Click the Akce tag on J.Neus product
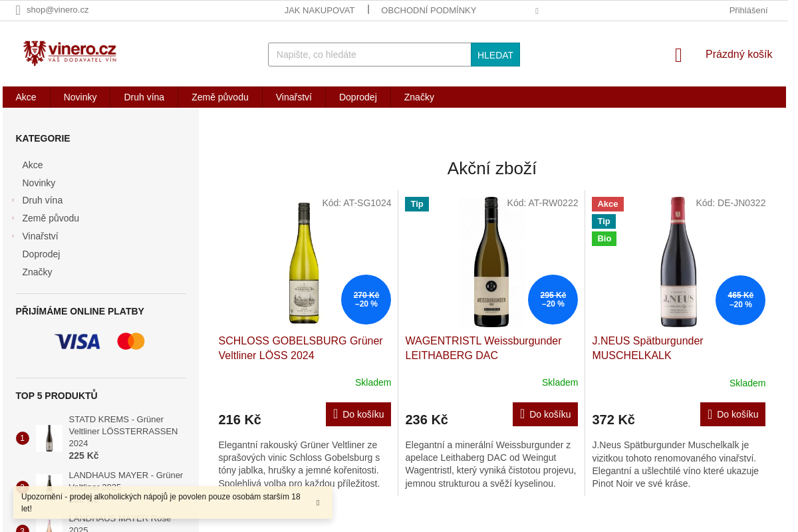The image size is (798, 532). [608, 204]
